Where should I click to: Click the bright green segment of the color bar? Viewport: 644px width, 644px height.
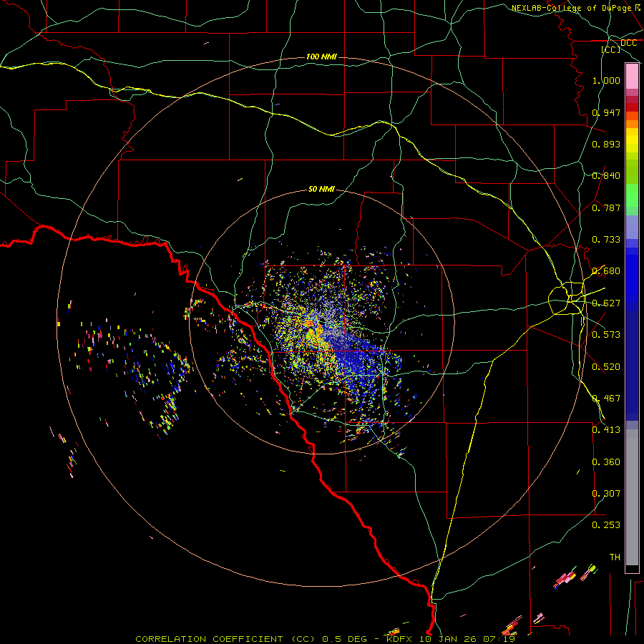pyautogui.click(x=632, y=195)
